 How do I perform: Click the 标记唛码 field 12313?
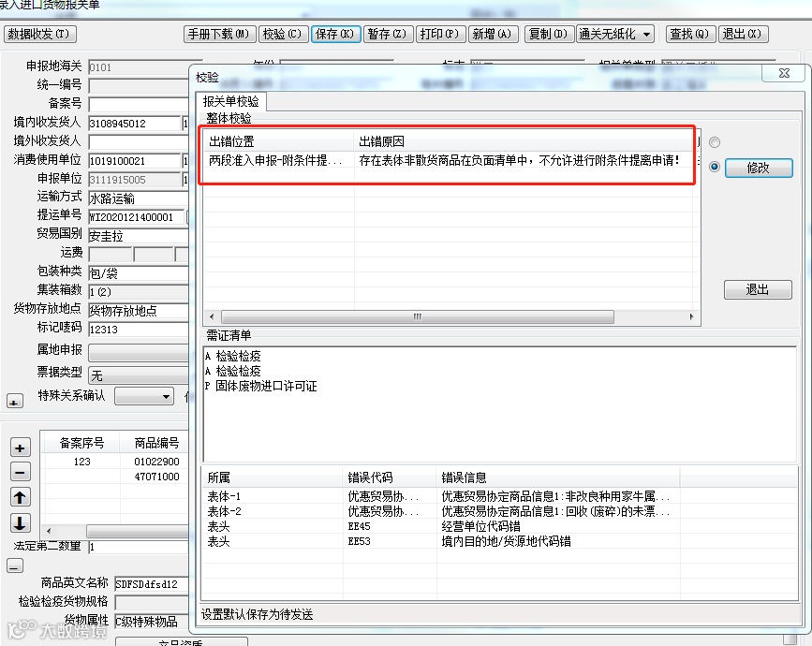139,330
